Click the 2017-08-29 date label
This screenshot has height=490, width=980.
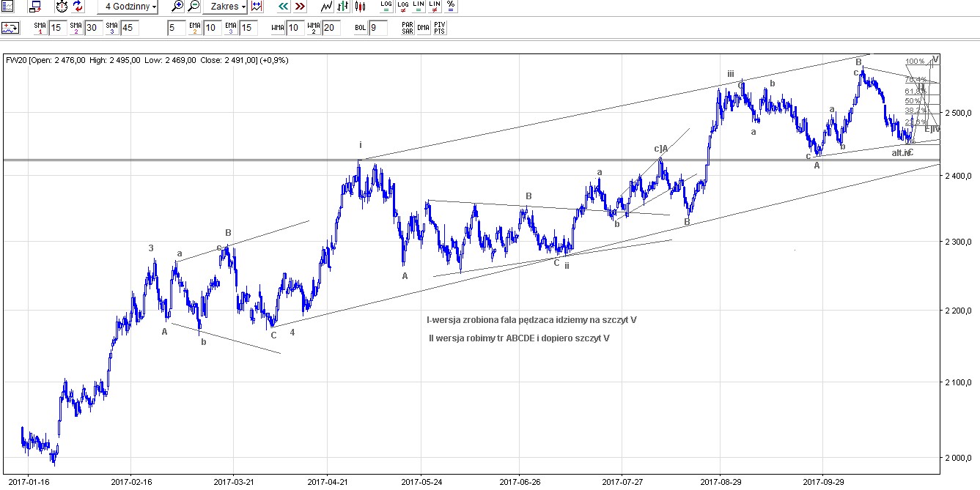pos(721,483)
